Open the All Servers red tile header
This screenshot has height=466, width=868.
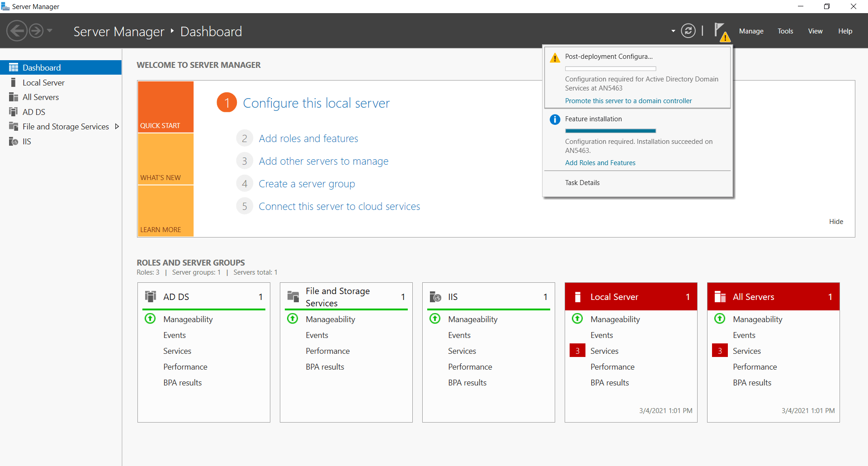click(x=774, y=297)
